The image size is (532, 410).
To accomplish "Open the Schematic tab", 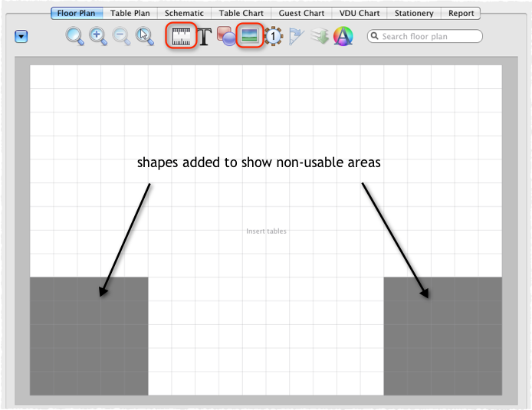I will coord(185,13).
